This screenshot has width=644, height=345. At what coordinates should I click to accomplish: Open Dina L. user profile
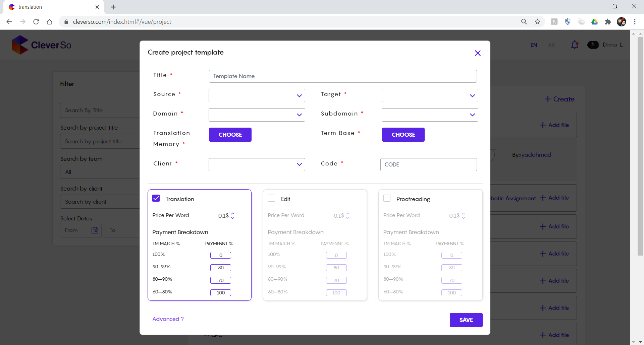[x=606, y=45]
